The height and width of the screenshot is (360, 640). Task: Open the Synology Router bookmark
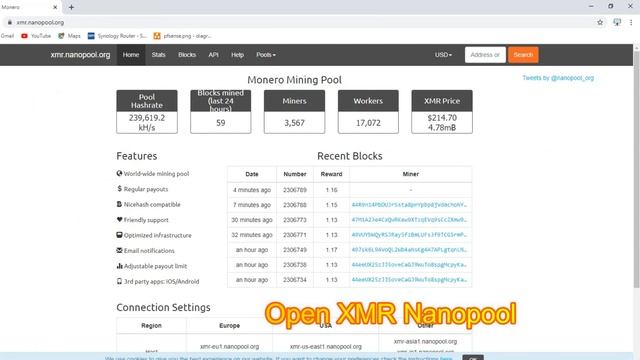118,36
